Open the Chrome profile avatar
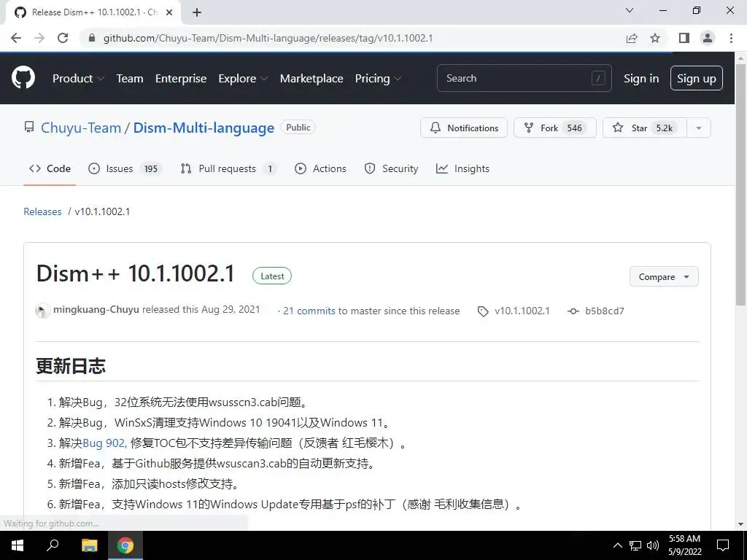The image size is (747, 560). point(708,38)
